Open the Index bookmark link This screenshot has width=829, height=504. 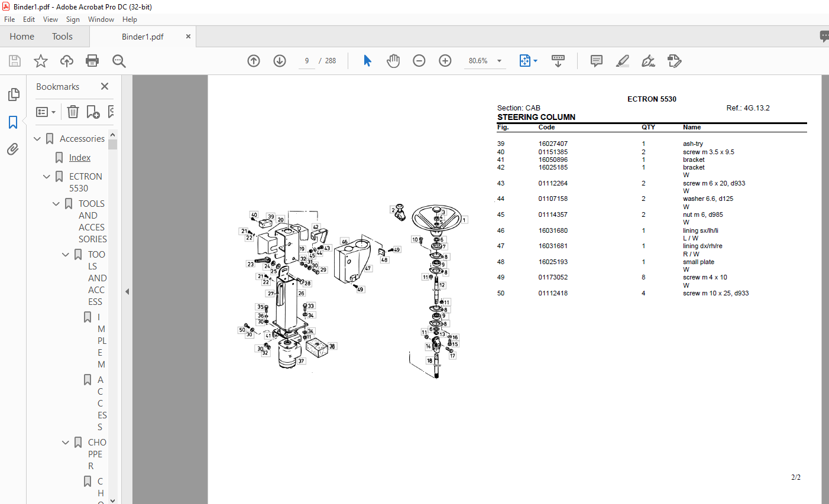pos(80,158)
